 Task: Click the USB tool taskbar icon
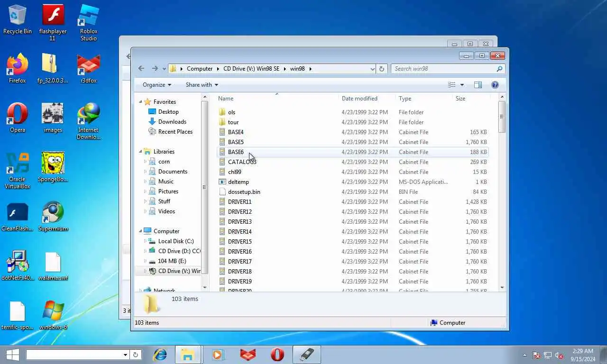point(307,355)
